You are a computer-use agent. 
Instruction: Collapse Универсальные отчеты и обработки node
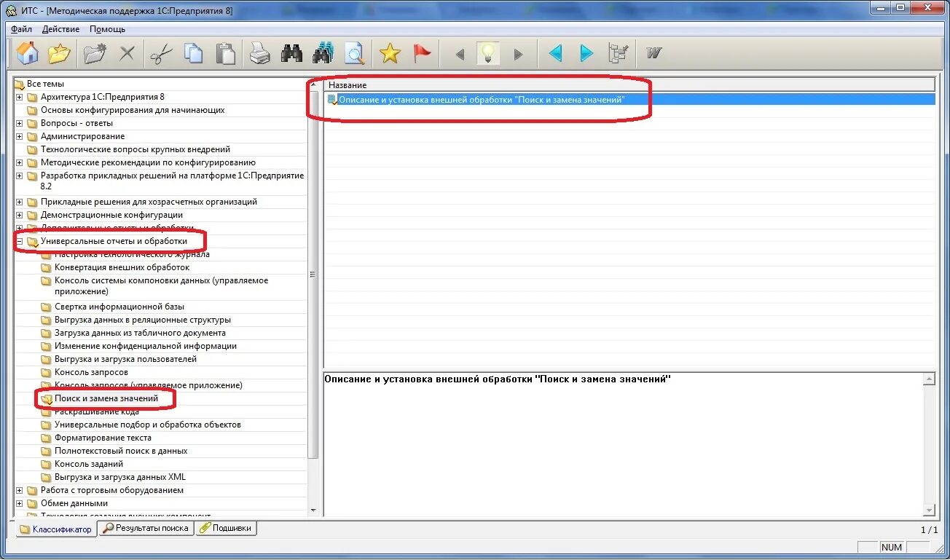tap(20, 241)
